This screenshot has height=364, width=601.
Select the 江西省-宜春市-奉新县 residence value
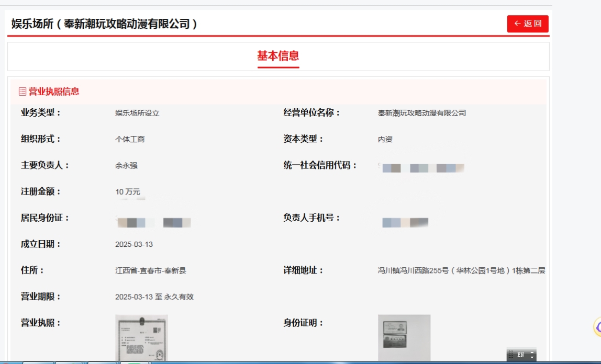(x=151, y=270)
